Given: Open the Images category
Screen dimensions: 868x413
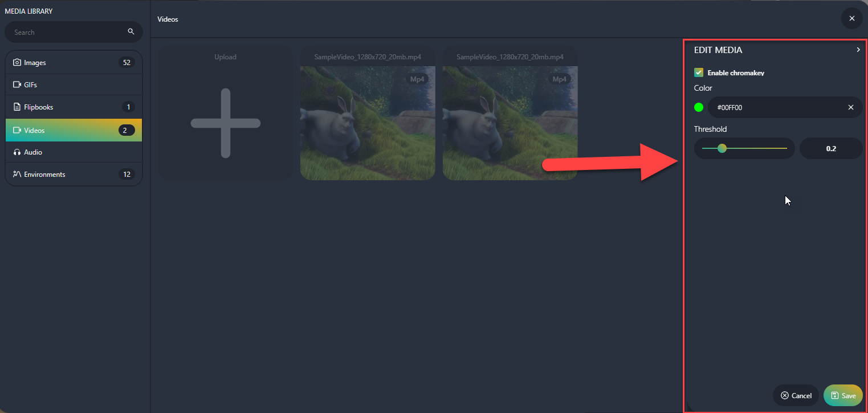Looking at the screenshot, I should (74, 63).
